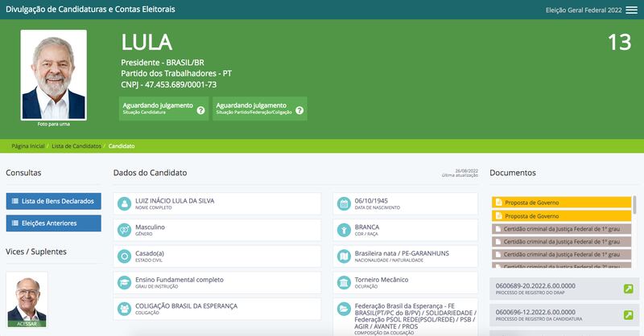Click help icon beside Situação Partido/Federação/Coligação
The height and width of the screenshot is (336, 644).
[x=299, y=109]
